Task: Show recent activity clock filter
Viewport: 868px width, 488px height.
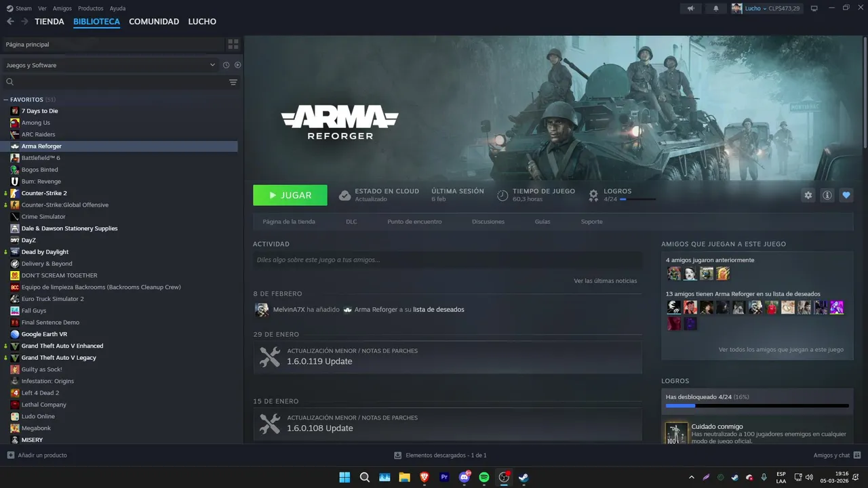Action: 226,65
